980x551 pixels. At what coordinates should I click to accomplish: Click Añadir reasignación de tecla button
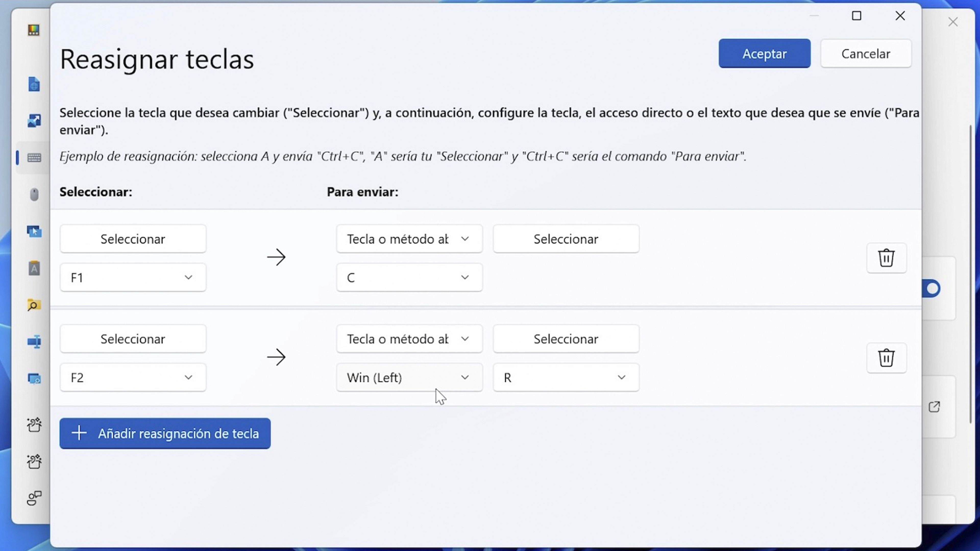pyautogui.click(x=165, y=433)
